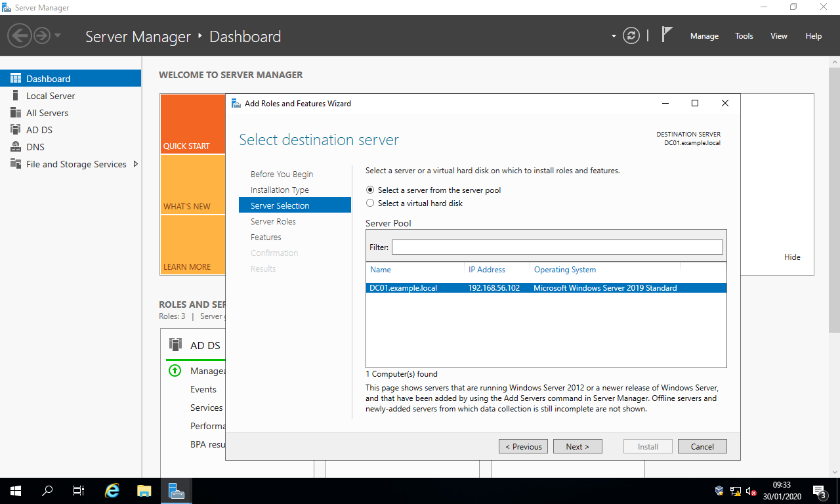This screenshot has width=840, height=504.
Task: Click the Refresh icon in Server Manager
Action: (631, 36)
